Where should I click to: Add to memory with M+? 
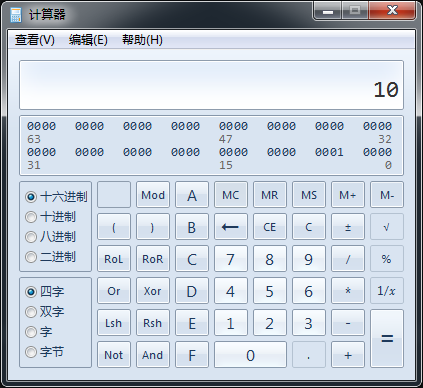click(348, 195)
